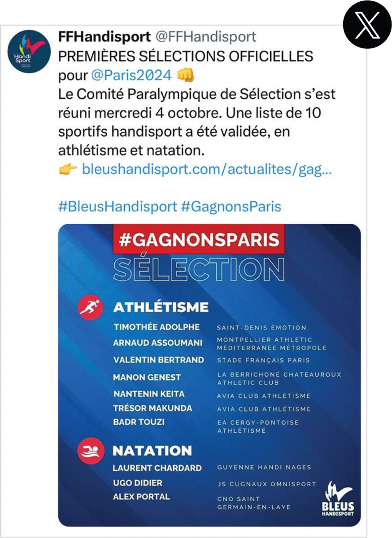Click the @FFHandisport handle
Viewport: 392px width, 538px height.
(x=205, y=37)
